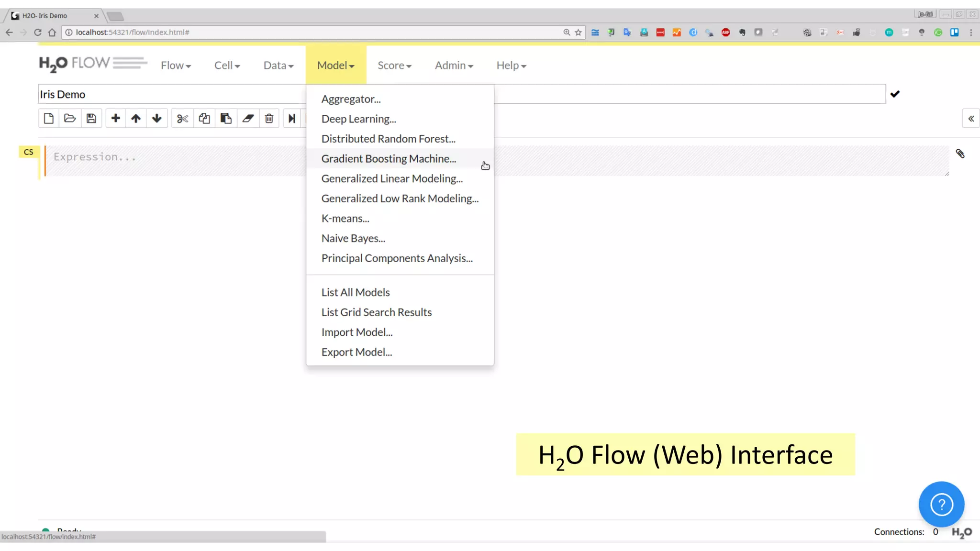Click List All Models

400,292
